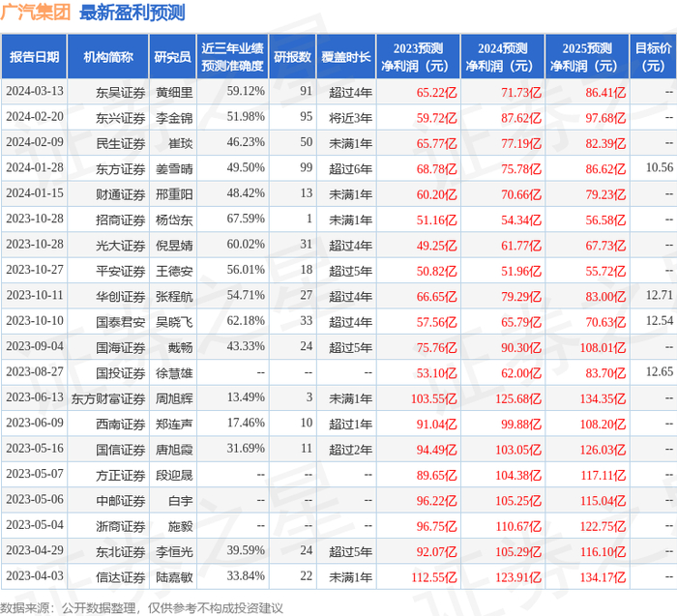Select the 覆盖时长 column header
This screenshot has width=677, height=616.
pos(346,57)
